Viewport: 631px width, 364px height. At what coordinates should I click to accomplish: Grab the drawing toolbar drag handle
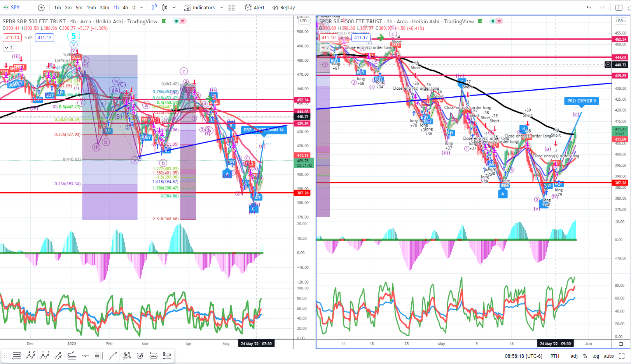(x=6, y=355)
